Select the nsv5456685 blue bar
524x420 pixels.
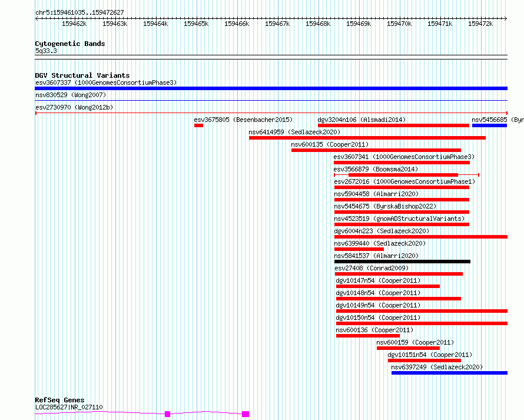point(489,125)
